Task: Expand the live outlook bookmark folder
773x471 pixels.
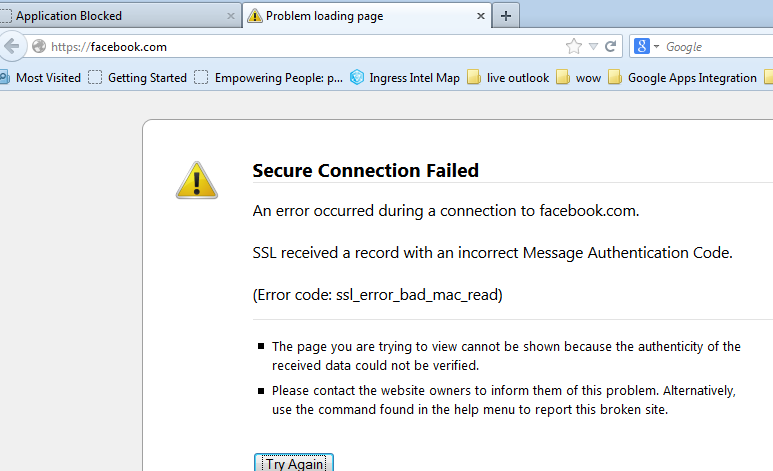Action: [509, 78]
